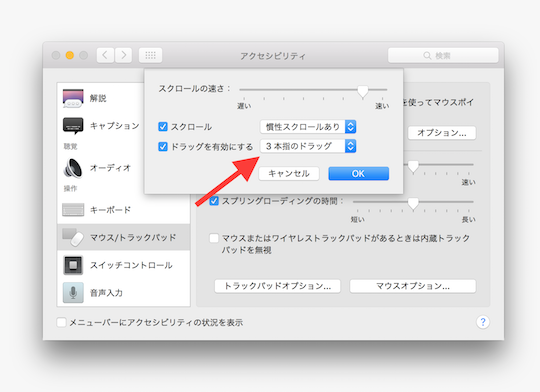Check メニューバーにアクセシビリティの状況を表示
The width and height of the screenshot is (540, 392).
(61, 322)
